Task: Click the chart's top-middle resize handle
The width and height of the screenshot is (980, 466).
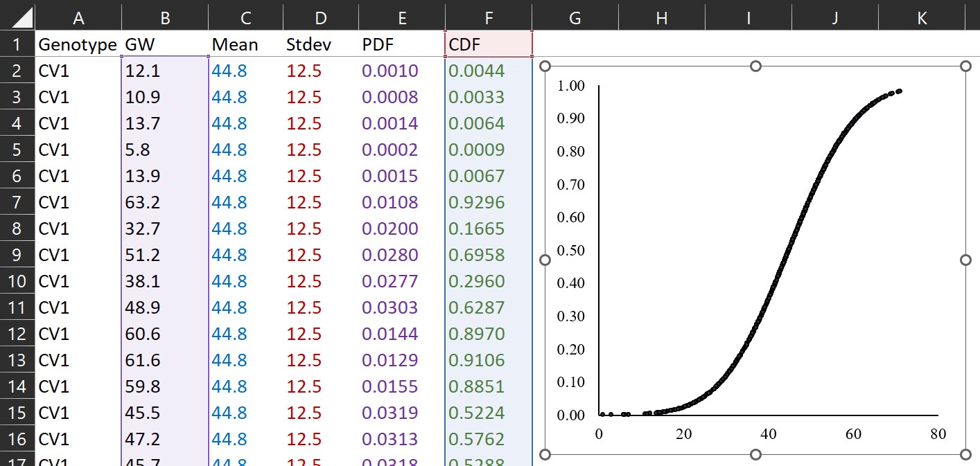Action: tap(755, 66)
